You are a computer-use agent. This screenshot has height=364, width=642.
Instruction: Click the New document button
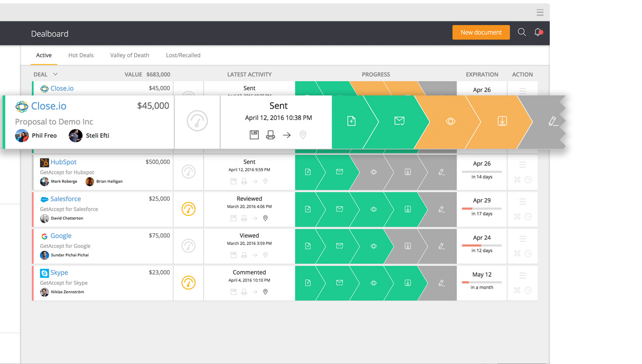[481, 32]
